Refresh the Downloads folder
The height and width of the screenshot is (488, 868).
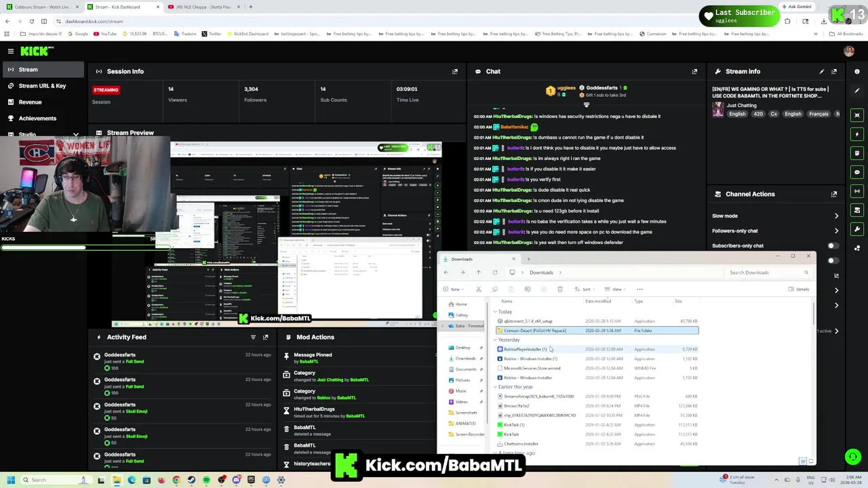[x=495, y=272]
